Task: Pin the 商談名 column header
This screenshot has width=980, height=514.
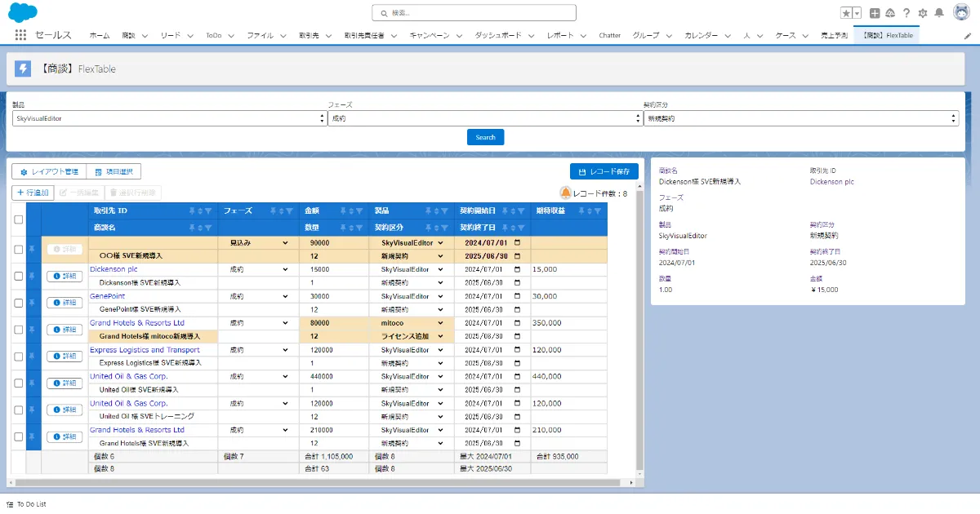Action: coord(191,227)
